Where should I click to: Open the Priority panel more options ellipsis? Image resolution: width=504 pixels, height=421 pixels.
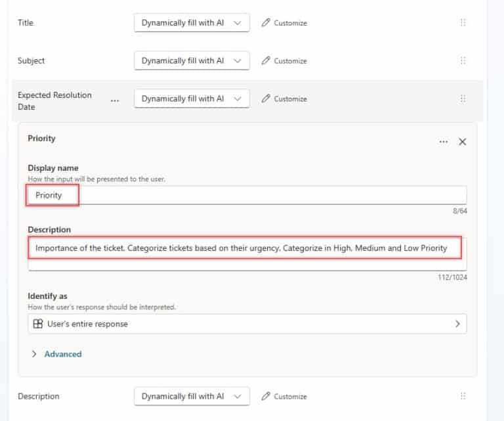[444, 142]
